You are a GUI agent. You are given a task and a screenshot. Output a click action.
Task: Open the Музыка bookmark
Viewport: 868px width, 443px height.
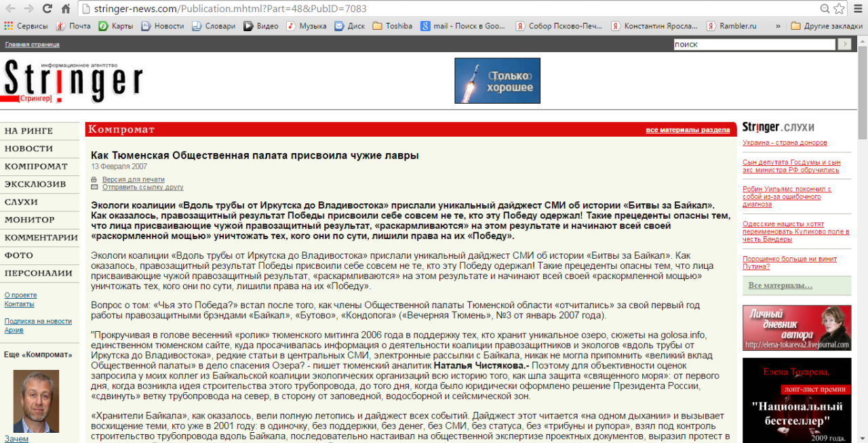tap(307, 26)
